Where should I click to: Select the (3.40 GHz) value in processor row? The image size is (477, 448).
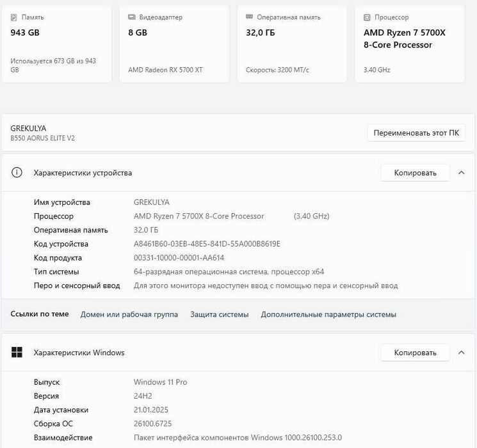point(312,216)
